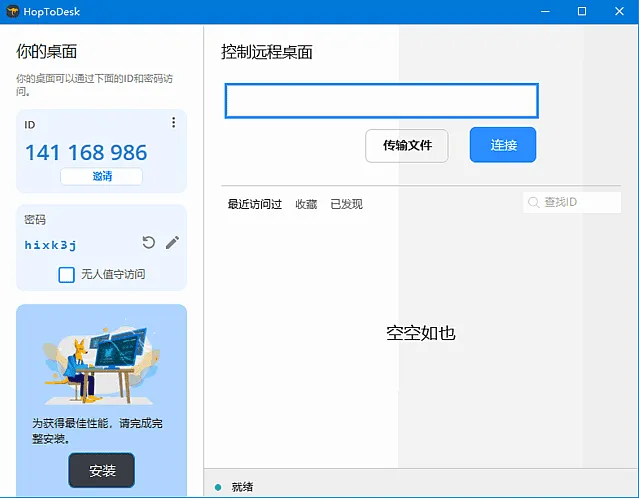Click the 你的桌面 heading
This screenshot has height=500, width=639.
click(x=46, y=51)
